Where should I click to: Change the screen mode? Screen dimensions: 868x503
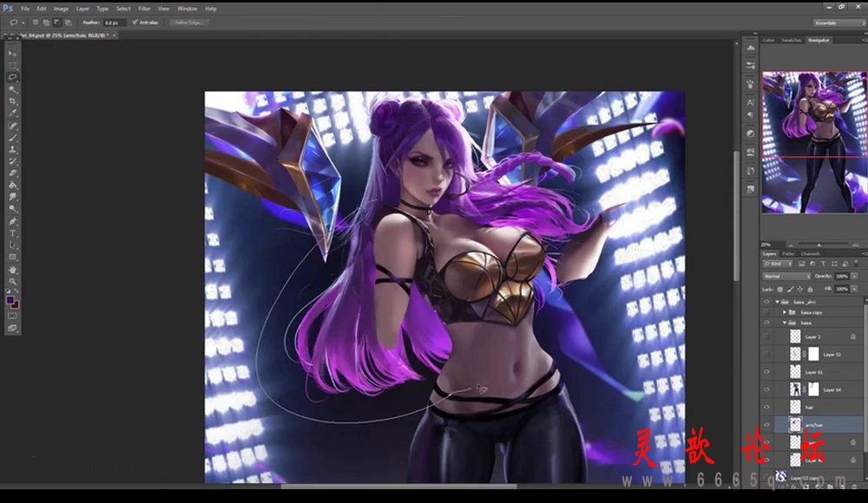point(12,328)
